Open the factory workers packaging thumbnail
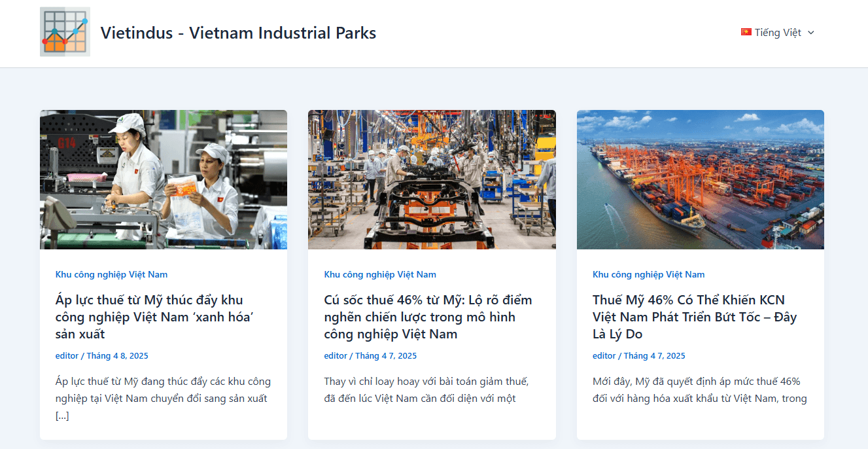868x449 pixels. (164, 179)
